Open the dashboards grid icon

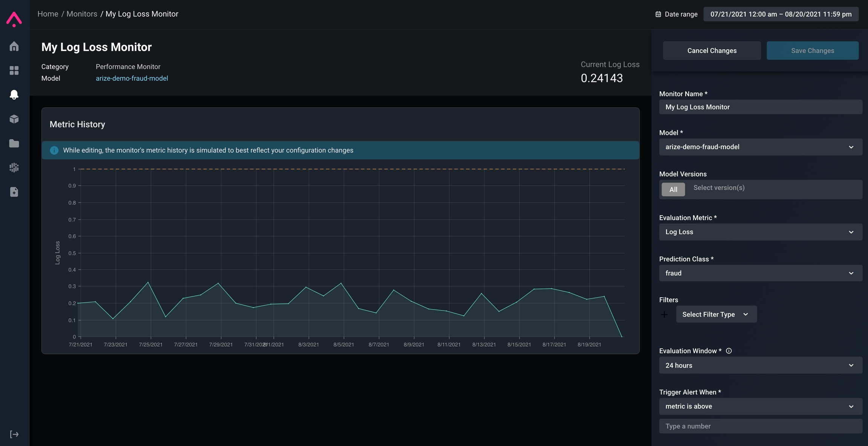point(14,70)
